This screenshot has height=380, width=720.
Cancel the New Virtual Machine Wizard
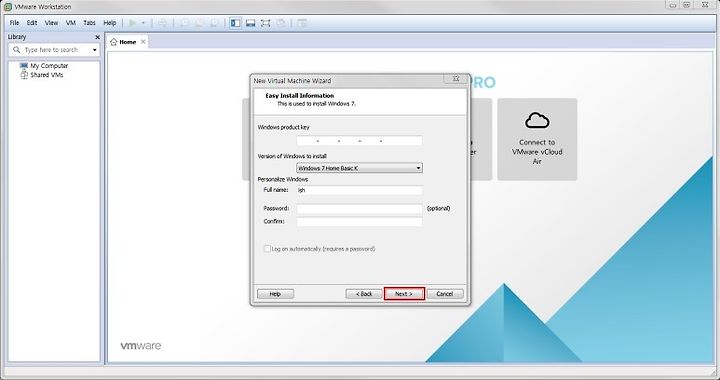pos(444,294)
